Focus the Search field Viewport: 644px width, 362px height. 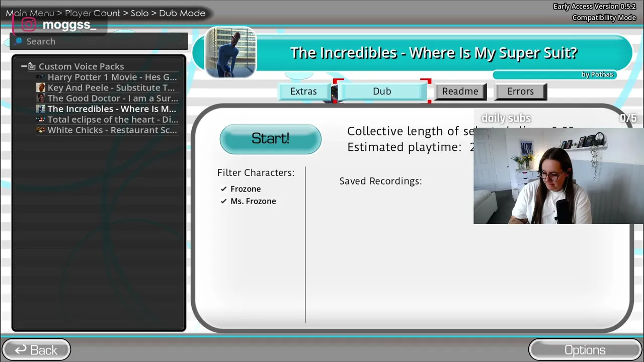99,41
